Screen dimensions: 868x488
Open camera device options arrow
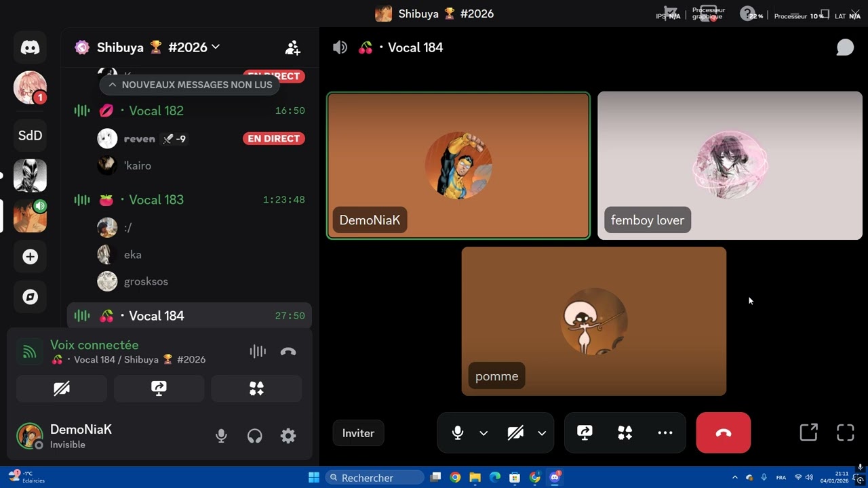542,433
